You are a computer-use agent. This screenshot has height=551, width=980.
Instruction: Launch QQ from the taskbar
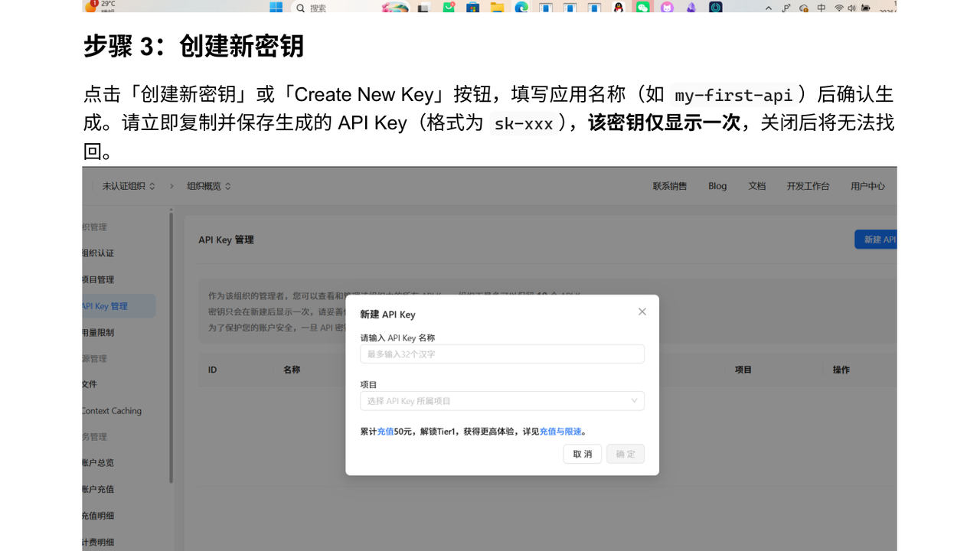617,6
